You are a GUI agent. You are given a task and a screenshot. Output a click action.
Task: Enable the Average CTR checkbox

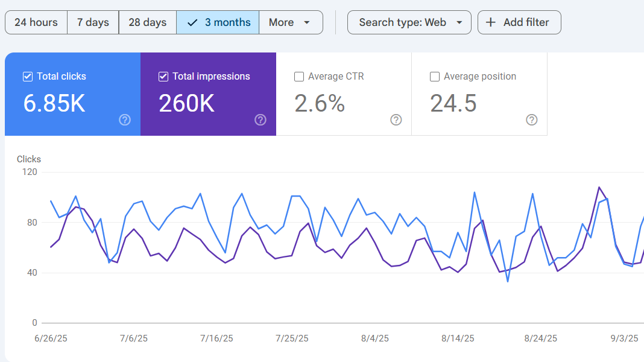point(298,77)
